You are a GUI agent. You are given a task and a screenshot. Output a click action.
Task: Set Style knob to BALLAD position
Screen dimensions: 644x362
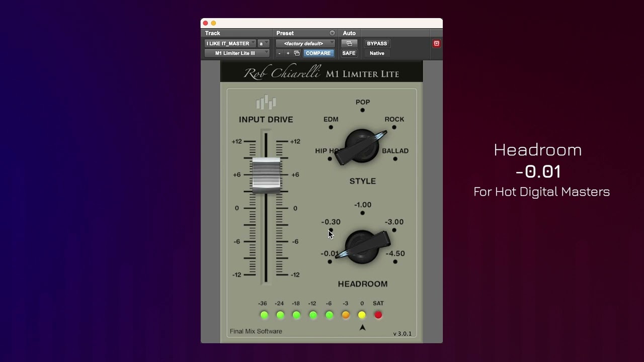tap(395, 159)
